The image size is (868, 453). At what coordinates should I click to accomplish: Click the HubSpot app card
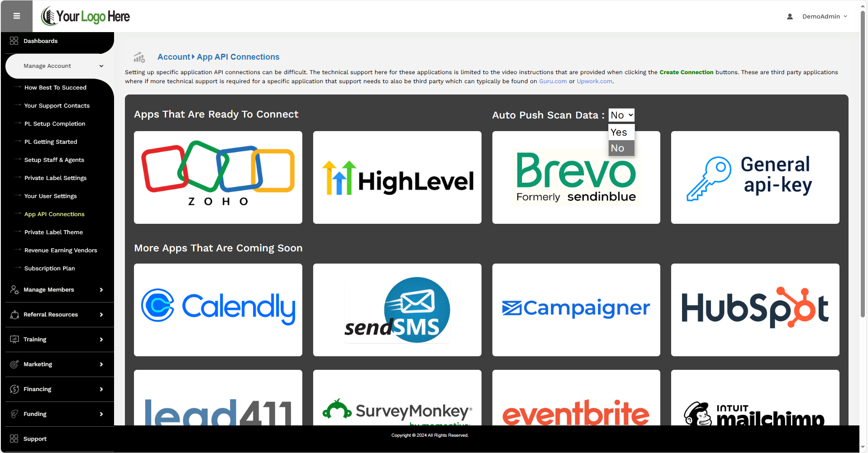[x=755, y=310]
